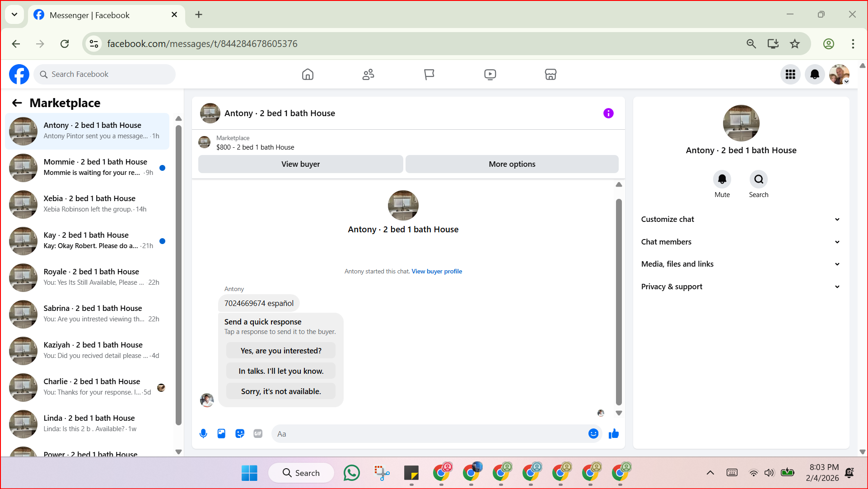Open the View buyer profile link
The height and width of the screenshot is (489, 868).
[x=437, y=272]
